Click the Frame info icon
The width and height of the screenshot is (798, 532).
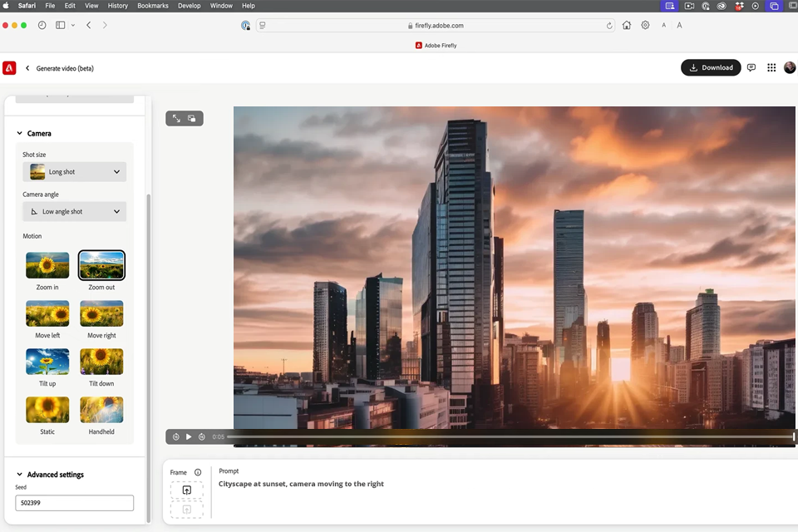(x=198, y=472)
